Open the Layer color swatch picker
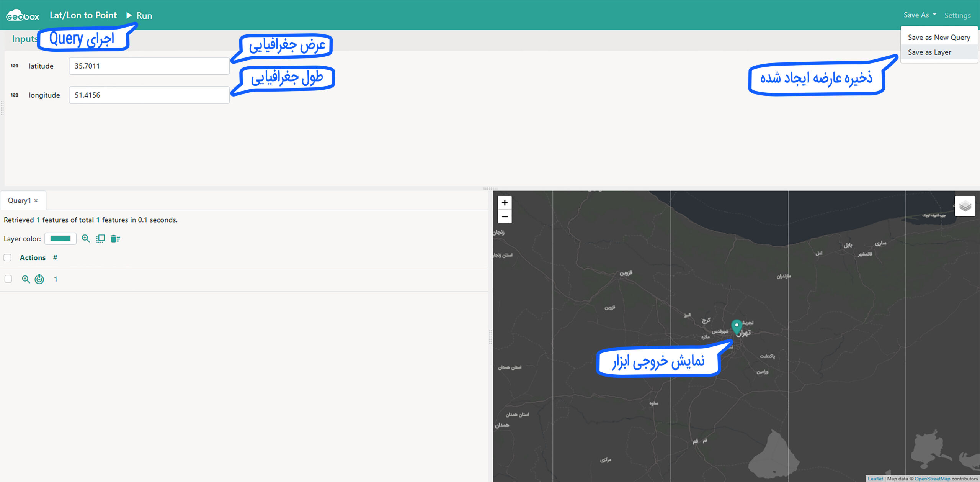The width and height of the screenshot is (980, 482). (x=60, y=239)
